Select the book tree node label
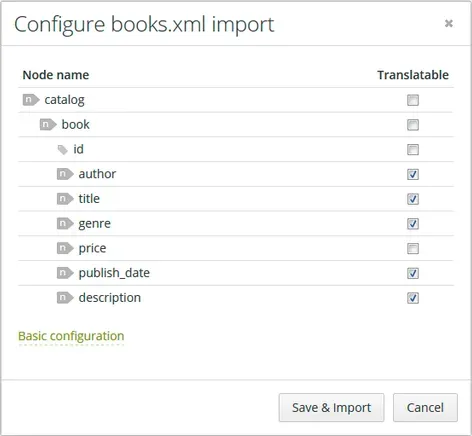Viewport: 472px width, 436px height. (x=76, y=124)
